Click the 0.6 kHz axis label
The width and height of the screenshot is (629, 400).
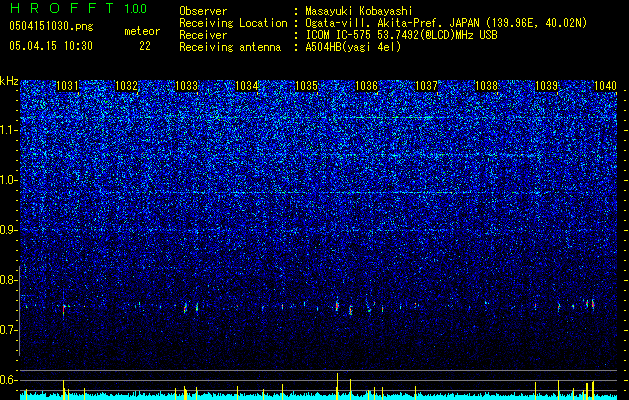tap(7, 380)
